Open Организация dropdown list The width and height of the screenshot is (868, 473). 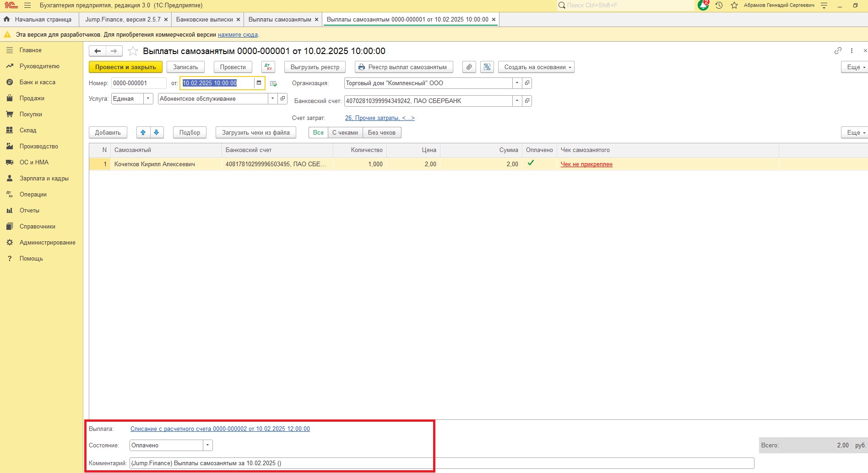point(517,83)
